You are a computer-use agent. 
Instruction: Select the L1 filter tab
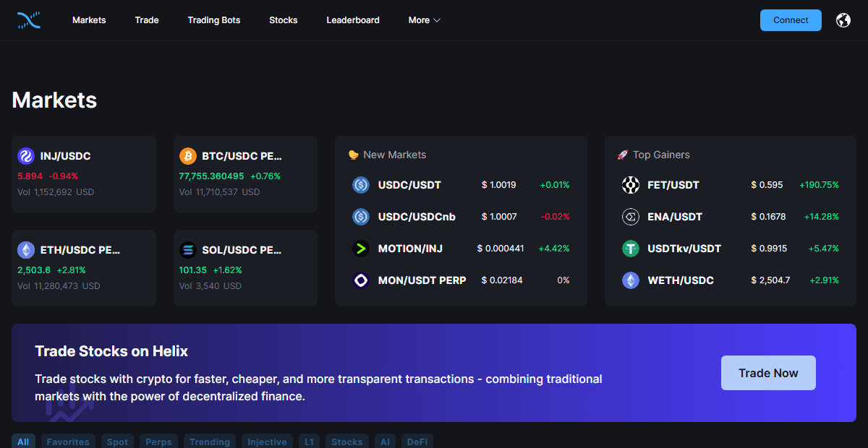coord(309,441)
